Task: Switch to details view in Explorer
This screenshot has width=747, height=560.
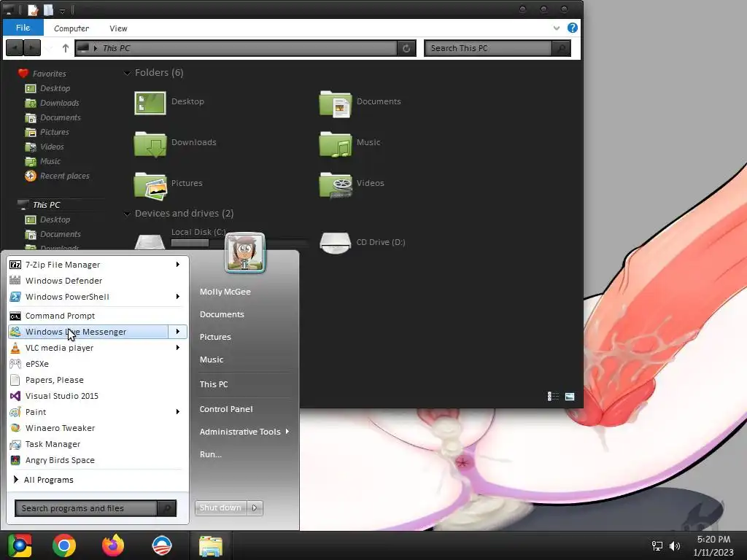Action: (x=553, y=396)
